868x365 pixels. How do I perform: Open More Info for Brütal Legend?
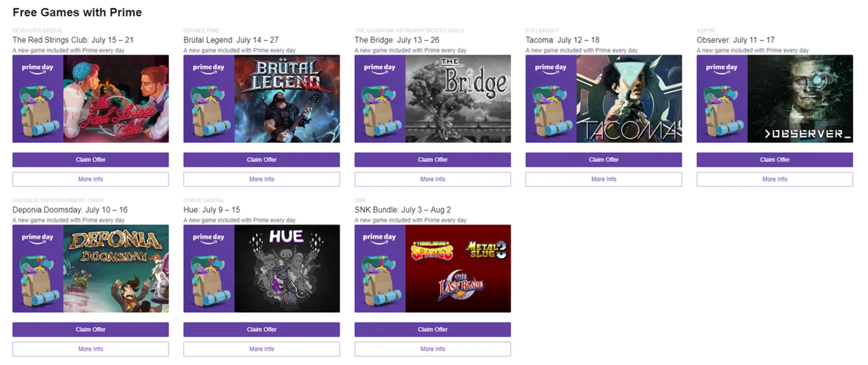(261, 179)
